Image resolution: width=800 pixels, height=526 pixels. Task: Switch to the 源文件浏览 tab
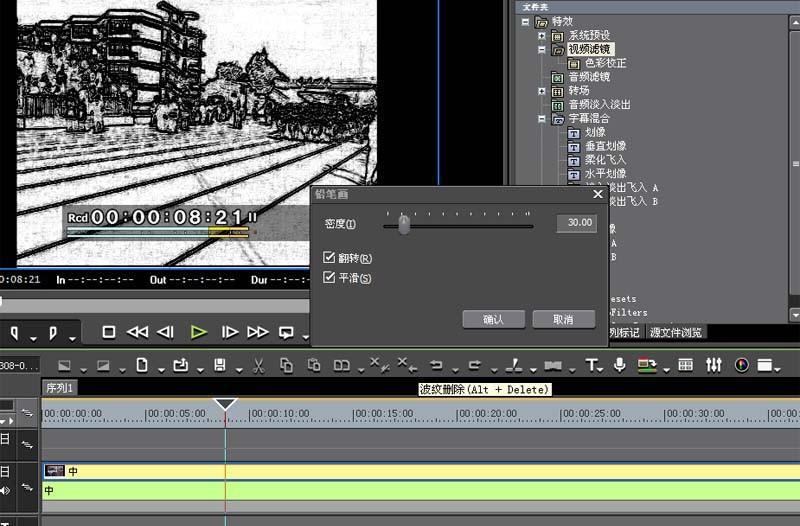pyautogui.click(x=676, y=332)
